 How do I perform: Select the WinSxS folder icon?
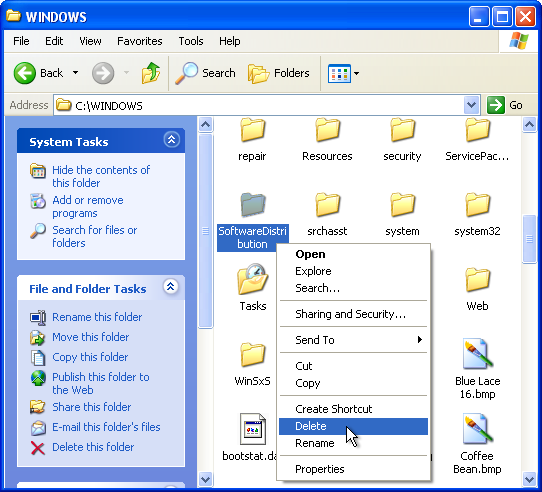click(253, 354)
